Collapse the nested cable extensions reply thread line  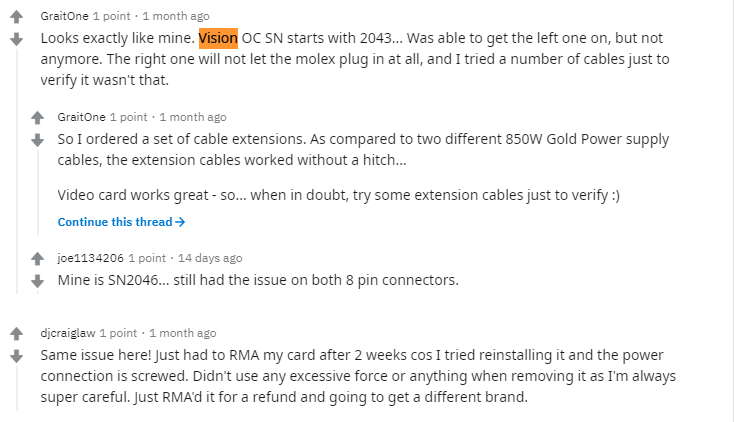[38, 192]
